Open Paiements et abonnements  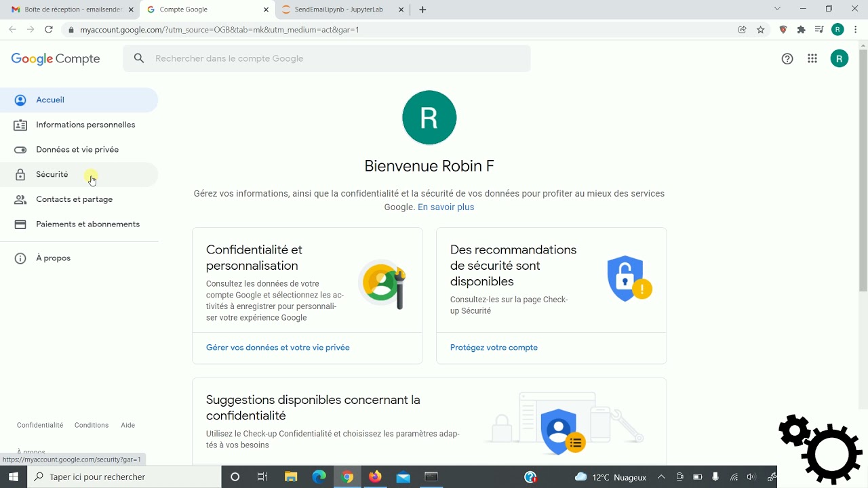79,224
